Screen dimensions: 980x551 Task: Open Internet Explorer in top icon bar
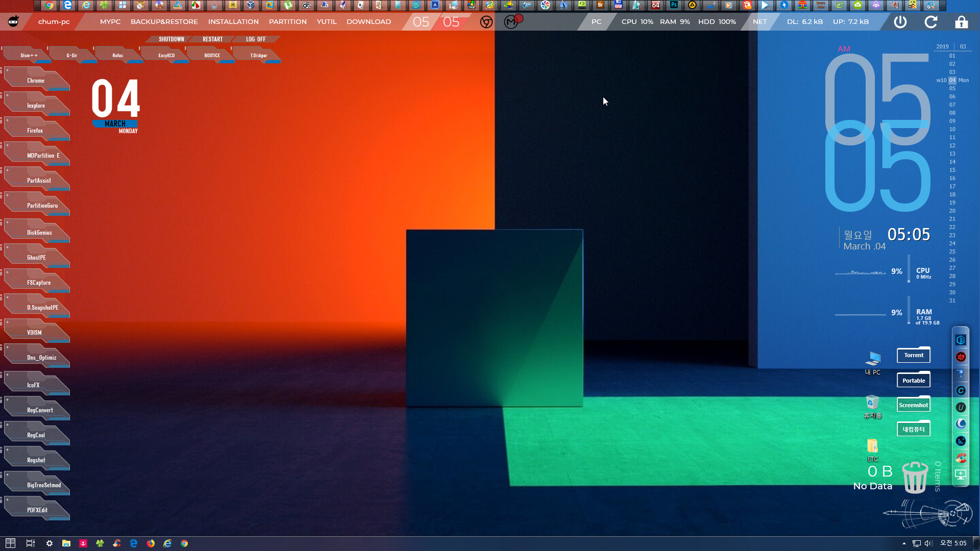point(86,6)
